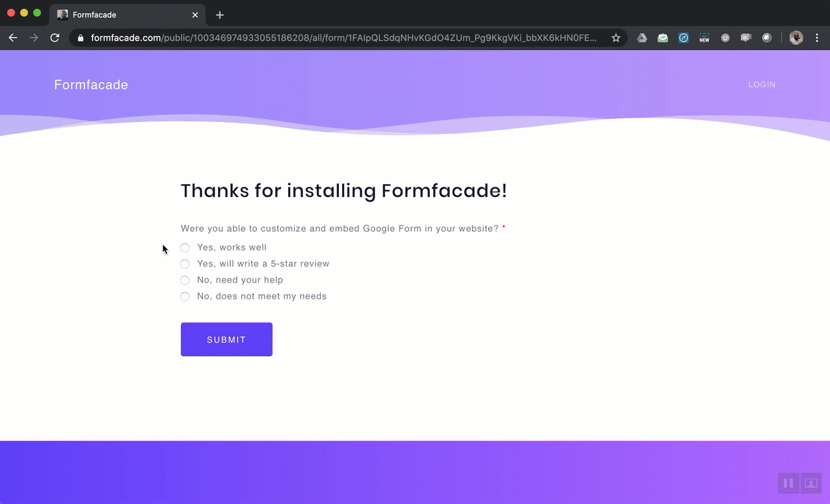Open the circular record extension icon

point(766,38)
